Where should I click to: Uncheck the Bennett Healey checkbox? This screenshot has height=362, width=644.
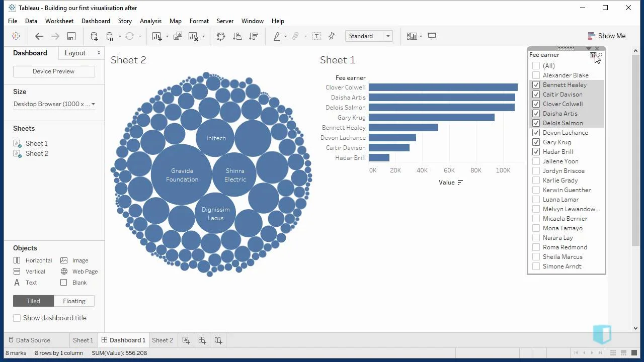point(536,85)
